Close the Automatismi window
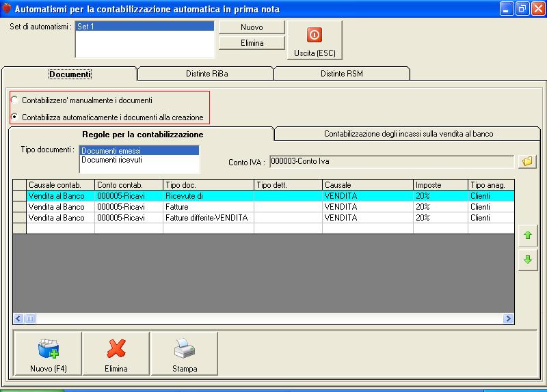Viewport: 547px width, 392px height. click(537, 8)
